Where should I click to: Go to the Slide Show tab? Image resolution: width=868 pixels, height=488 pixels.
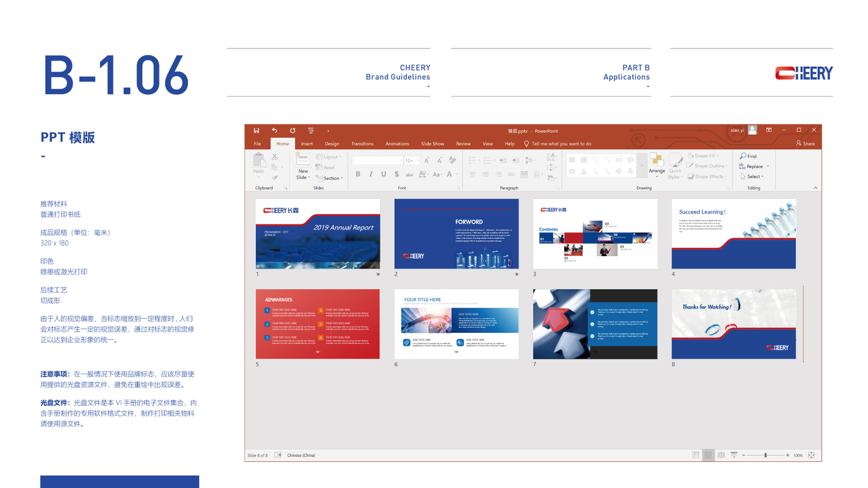pos(433,144)
